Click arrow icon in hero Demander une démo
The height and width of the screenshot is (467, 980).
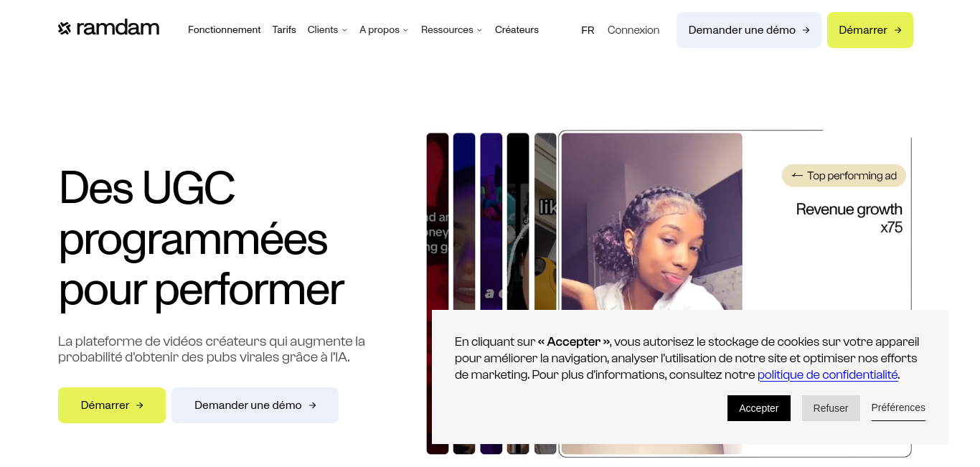(x=312, y=405)
